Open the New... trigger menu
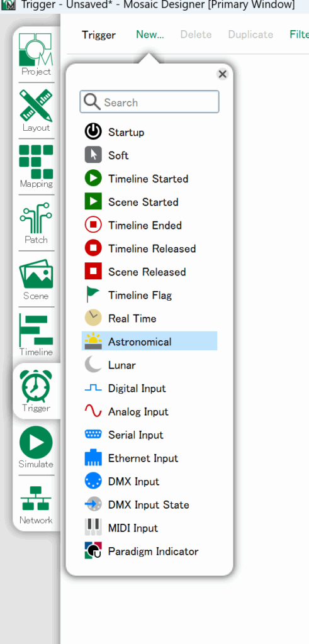Screen dimensions: 309x644 [150, 35]
